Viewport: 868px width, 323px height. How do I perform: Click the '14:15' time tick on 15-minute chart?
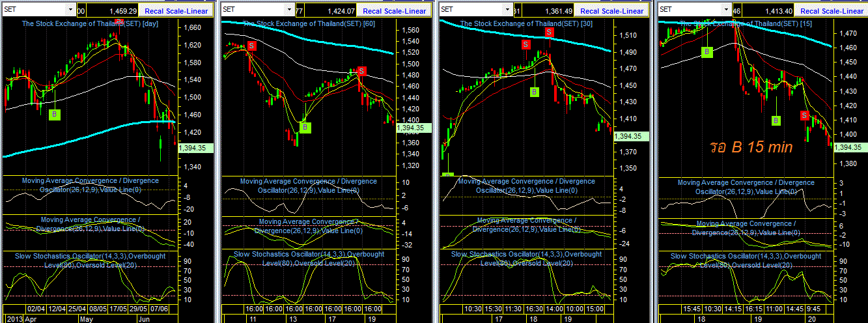point(733,309)
